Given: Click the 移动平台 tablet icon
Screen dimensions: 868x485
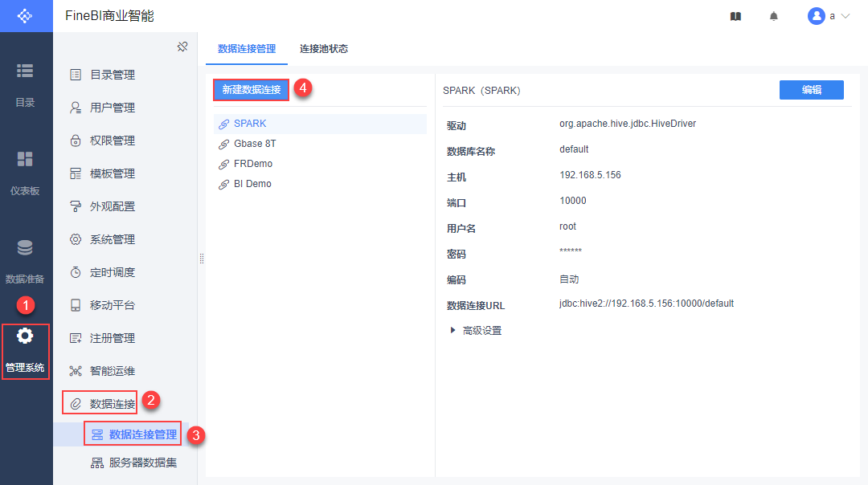Looking at the screenshot, I should coord(76,305).
